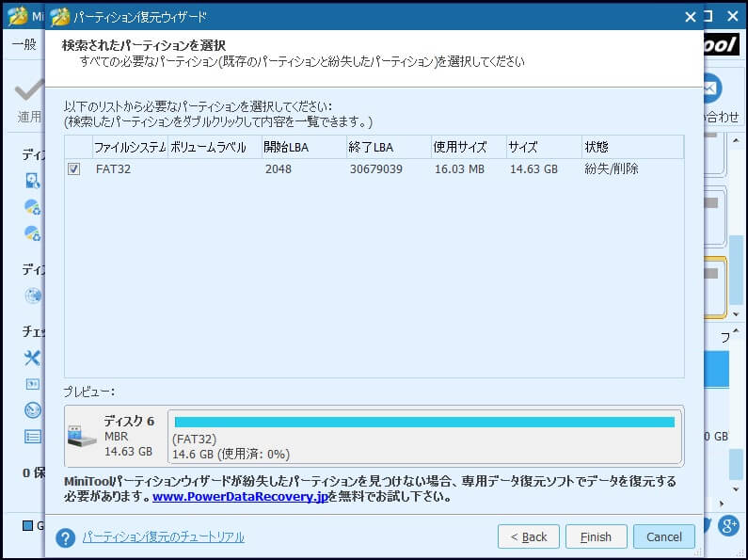Click the Disk 6 USB drive icon
The image size is (748, 560).
tap(82, 435)
